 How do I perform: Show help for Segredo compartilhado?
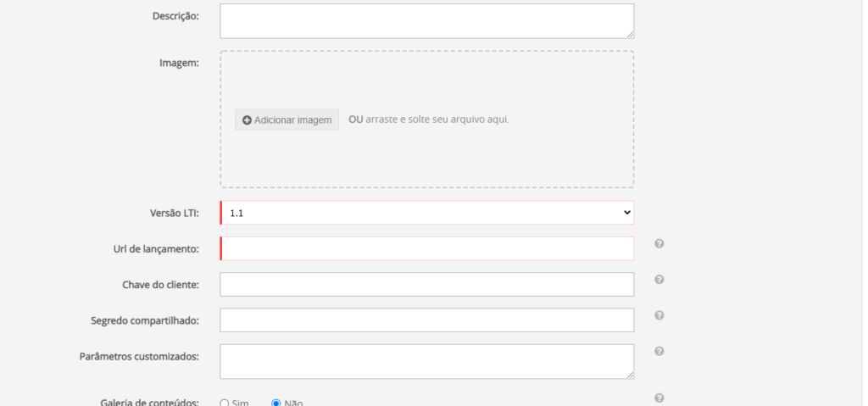pos(659,315)
